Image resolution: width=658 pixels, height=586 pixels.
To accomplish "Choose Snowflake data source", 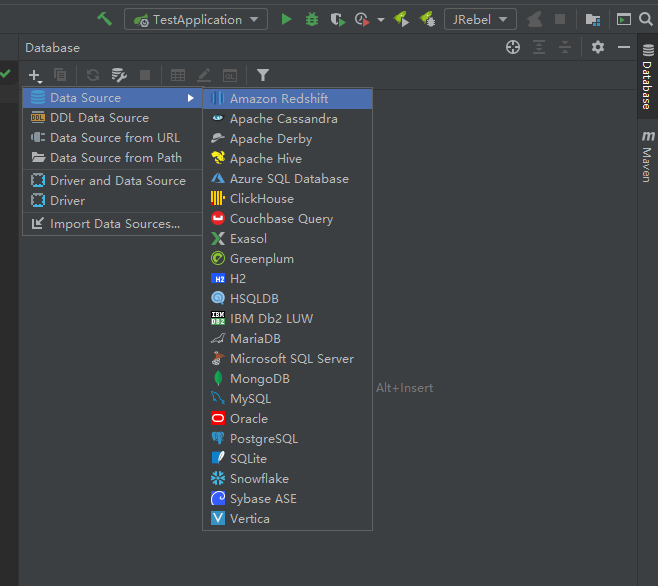I will 287,479.
